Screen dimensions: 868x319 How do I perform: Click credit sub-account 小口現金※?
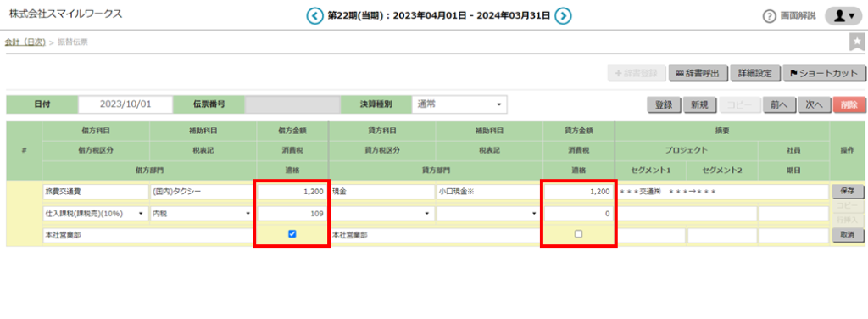[x=489, y=192]
